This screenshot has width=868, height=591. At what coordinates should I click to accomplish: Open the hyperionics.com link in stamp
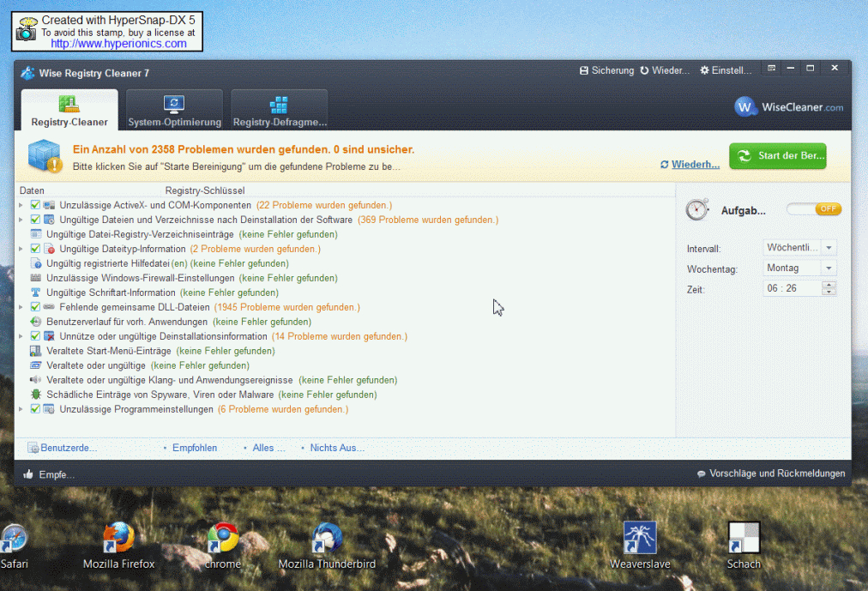[118, 44]
